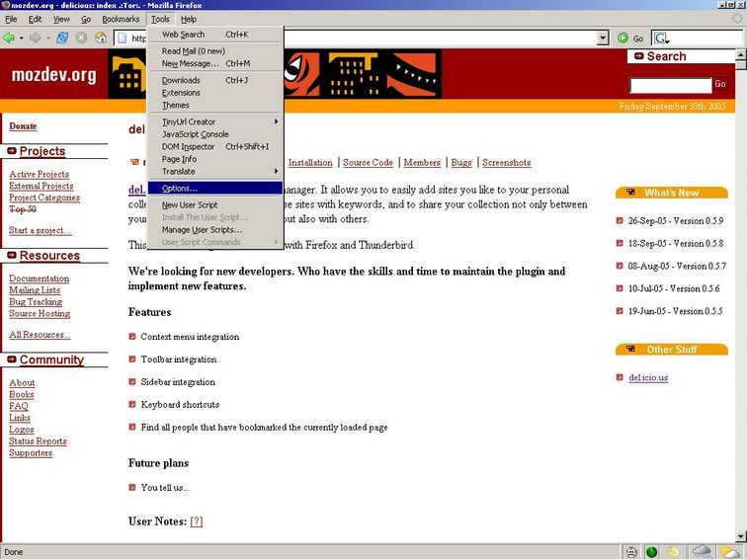The image size is (747, 560).
Task: Open the Bookmarks menu
Action: coord(121,19)
